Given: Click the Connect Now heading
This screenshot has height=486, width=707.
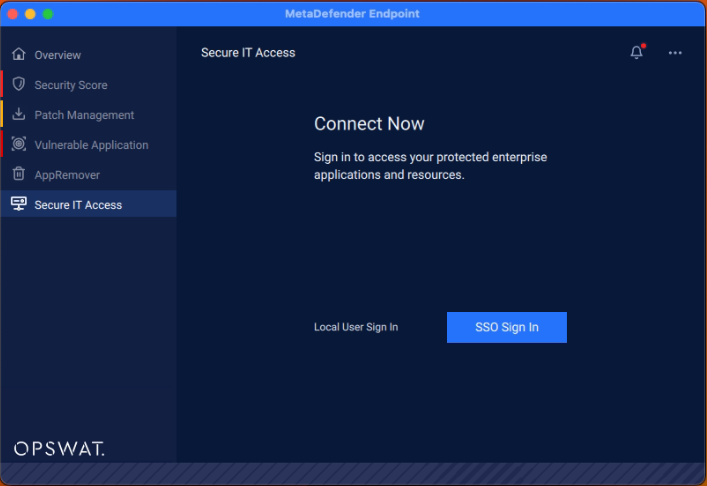Looking at the screenshot, I should tap(369, 124).
